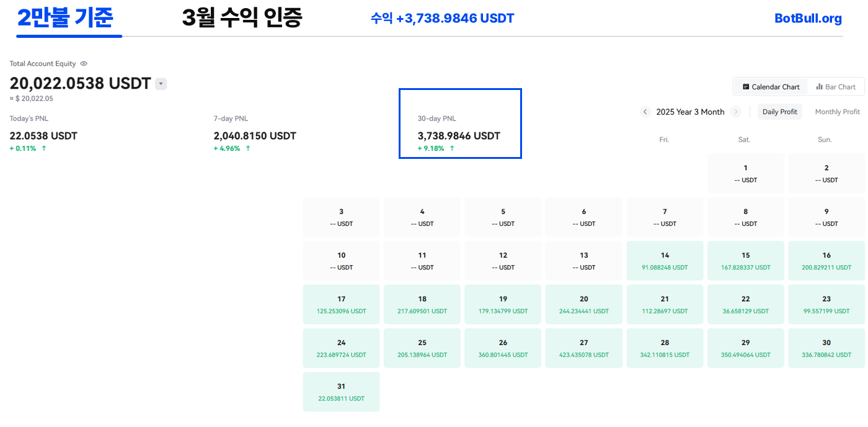Click the up arrow beside 0.11%

44,148
